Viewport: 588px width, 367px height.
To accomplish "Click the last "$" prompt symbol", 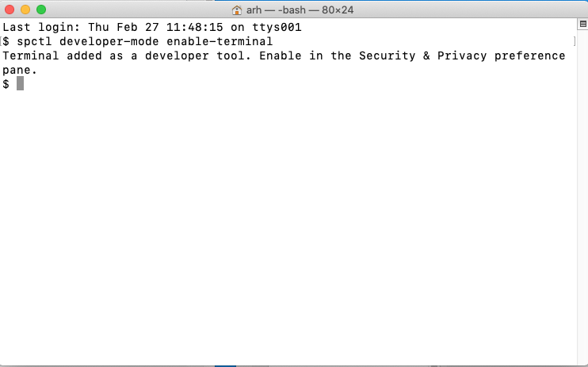I will coord(6,84).
